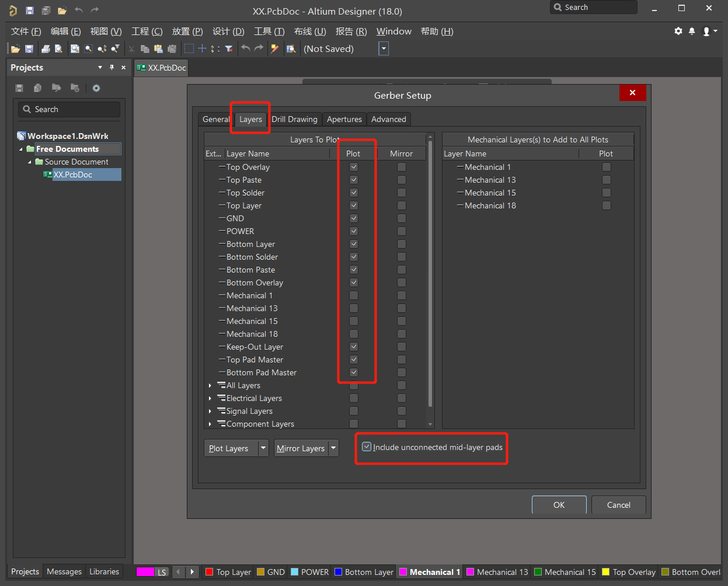Switch to the Apertures tab
728x586 pixels.
[344, 119]
